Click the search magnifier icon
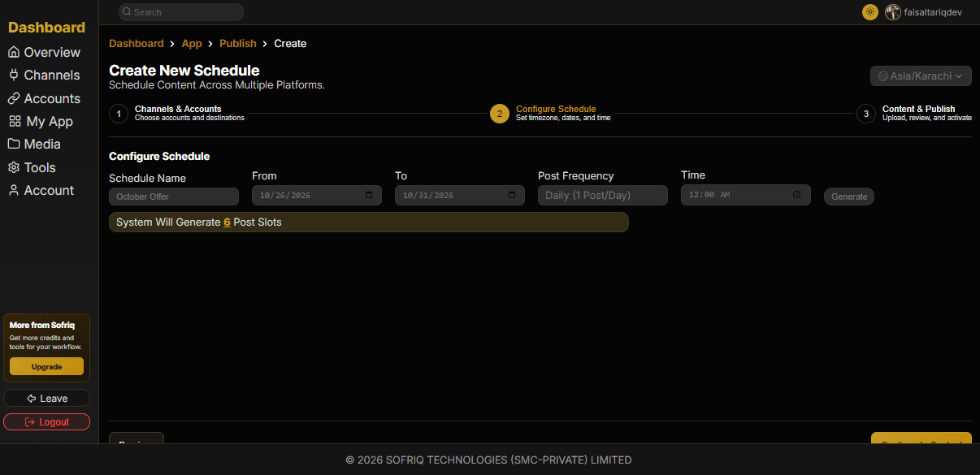This screenshot has width=980, height=475. [127, 12]
